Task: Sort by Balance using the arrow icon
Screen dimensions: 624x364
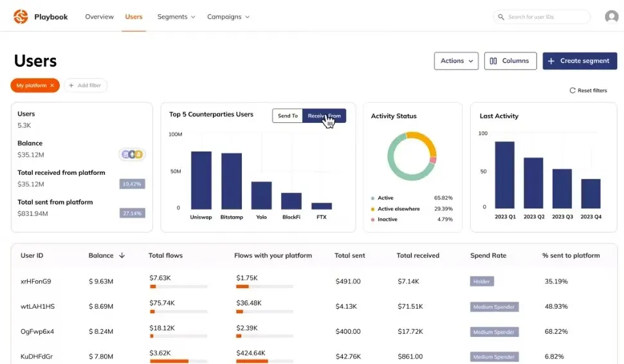Action: coord(122,255)
